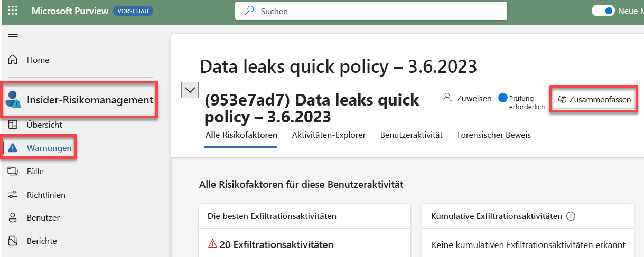The width and height of the screenshot is (644, 257).
Task: Click the Home house icon
Action: click(x=13, y=60)
